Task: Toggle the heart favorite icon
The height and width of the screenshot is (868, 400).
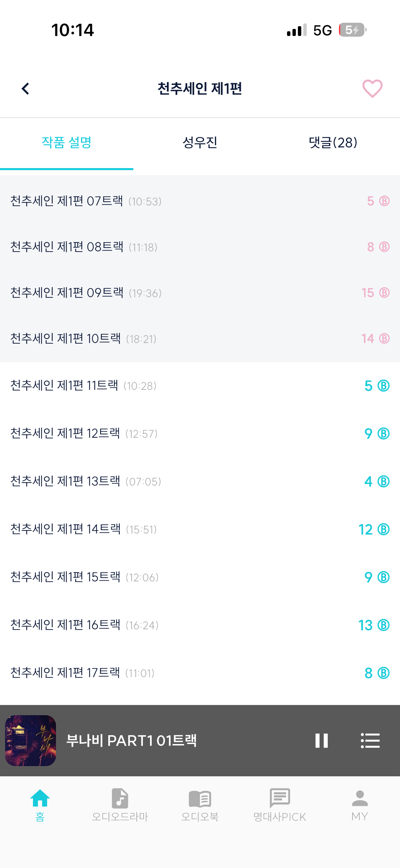Action: [x=372, y=89]
